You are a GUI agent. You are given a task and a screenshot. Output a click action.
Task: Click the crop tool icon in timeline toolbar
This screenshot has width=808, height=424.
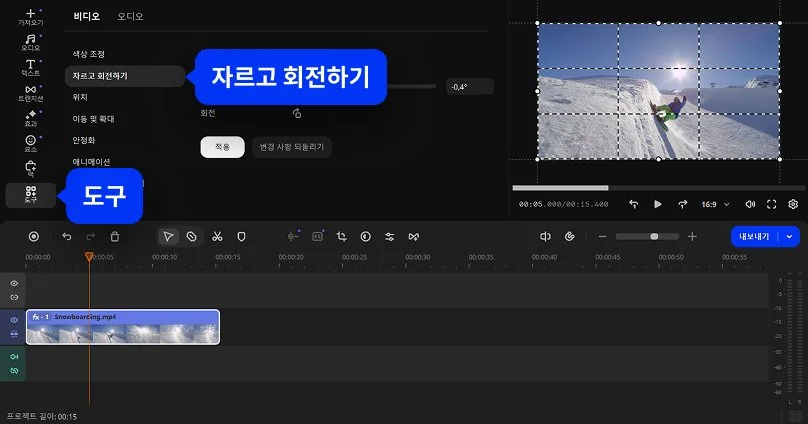click(341, 237)
